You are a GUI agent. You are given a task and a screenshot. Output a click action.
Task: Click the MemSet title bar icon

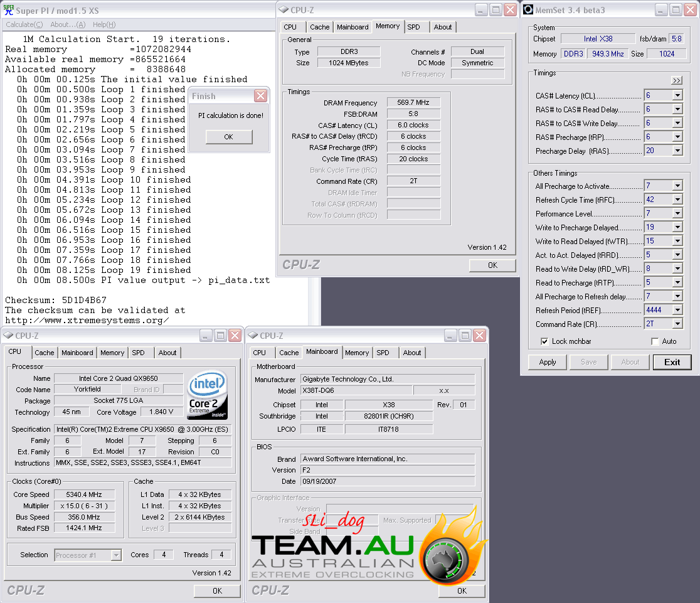pos(528,10)
